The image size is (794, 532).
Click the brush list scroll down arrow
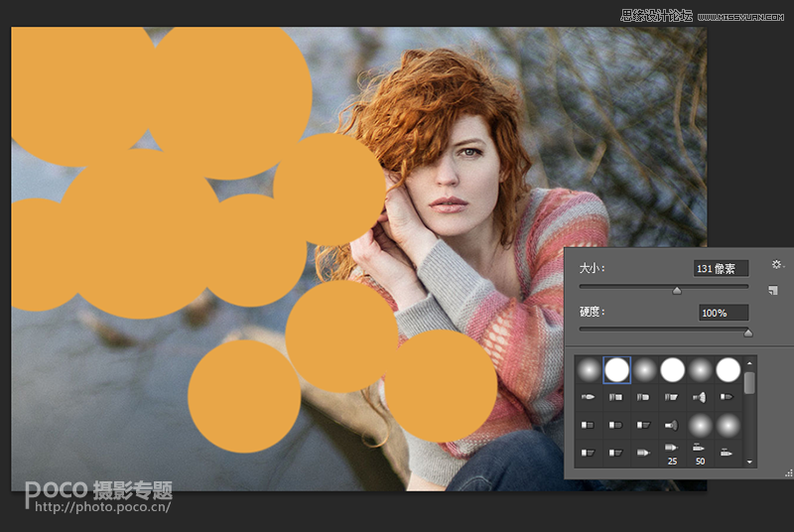pyautogui.click(x=750, y=462)
